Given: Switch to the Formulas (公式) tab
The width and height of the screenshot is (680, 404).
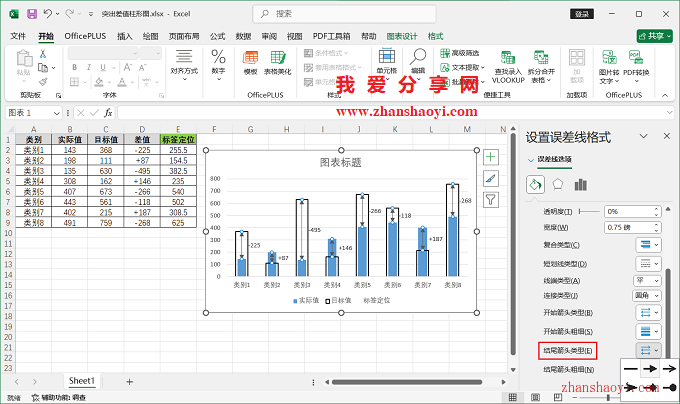Looking at the screenshot, I should pyautogui.click(x=217, y=36).
